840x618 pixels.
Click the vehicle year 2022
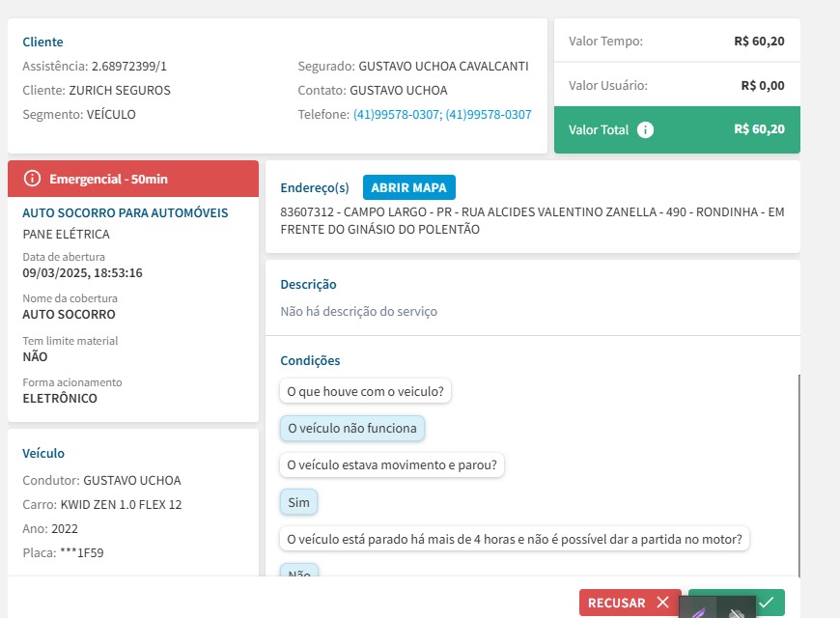65,528
